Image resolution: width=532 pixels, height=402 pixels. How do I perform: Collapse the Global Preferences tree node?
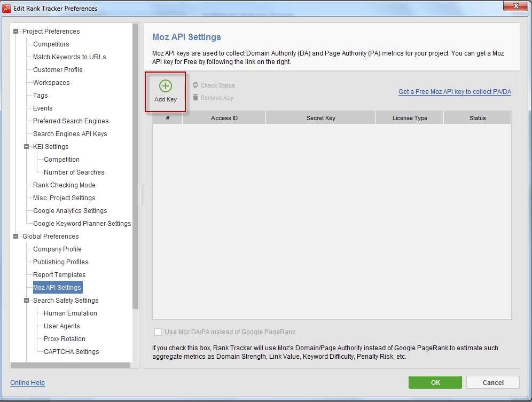pyautogui.click(x=15, y=236)
